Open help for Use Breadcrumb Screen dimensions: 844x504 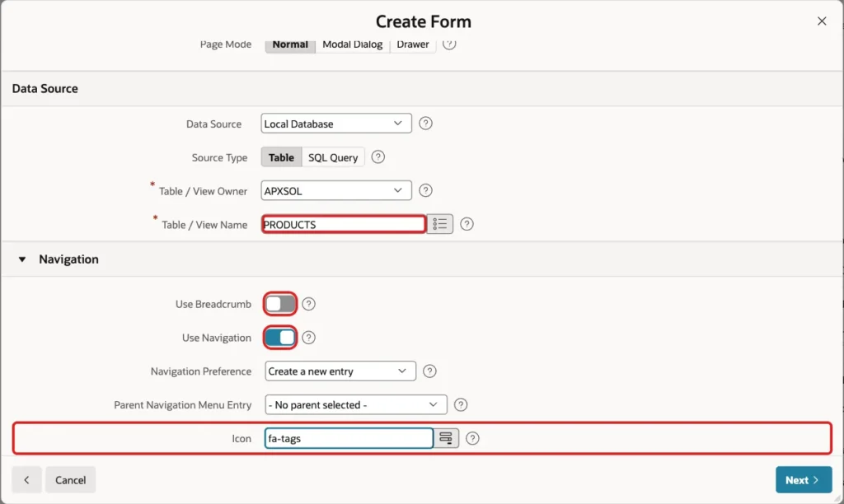click(x=308, y=304)
